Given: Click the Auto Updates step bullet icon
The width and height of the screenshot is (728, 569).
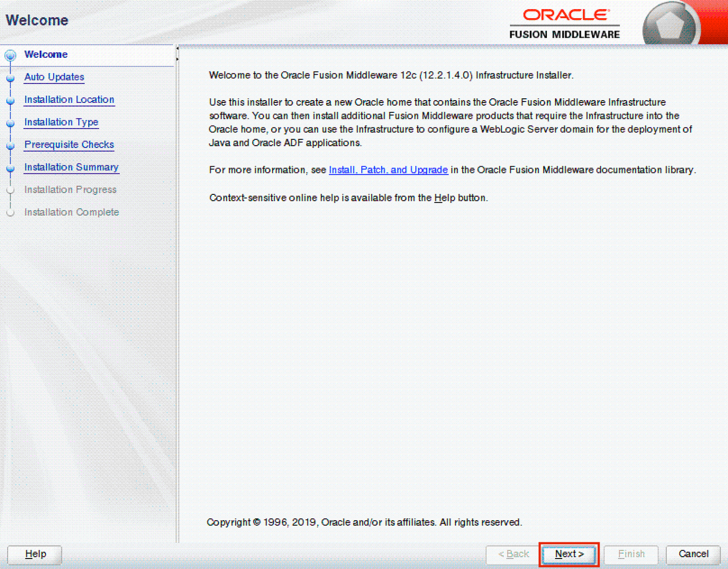Looking at the screenshot, I should [x=10, y=78].
